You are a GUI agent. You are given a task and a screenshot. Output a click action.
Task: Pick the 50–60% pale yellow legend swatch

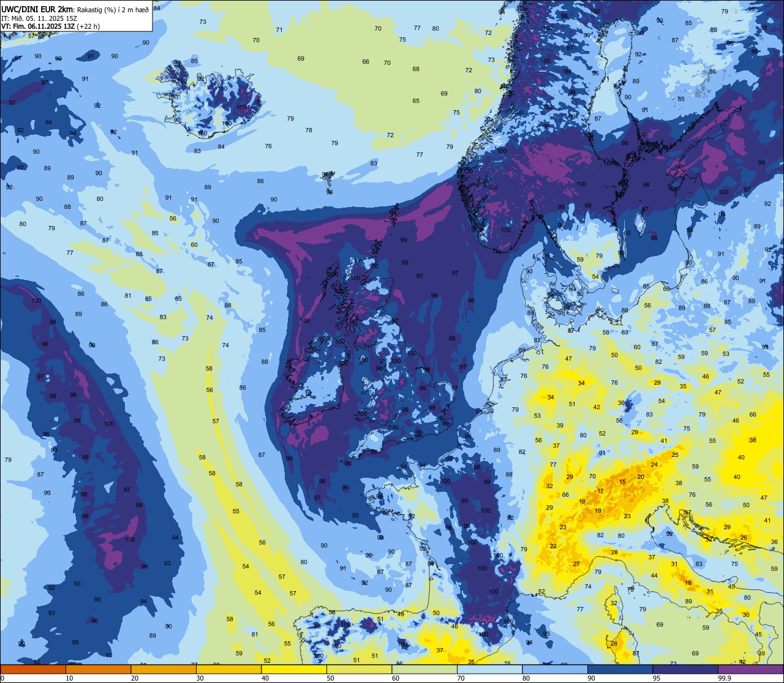(x=359, y=670)
